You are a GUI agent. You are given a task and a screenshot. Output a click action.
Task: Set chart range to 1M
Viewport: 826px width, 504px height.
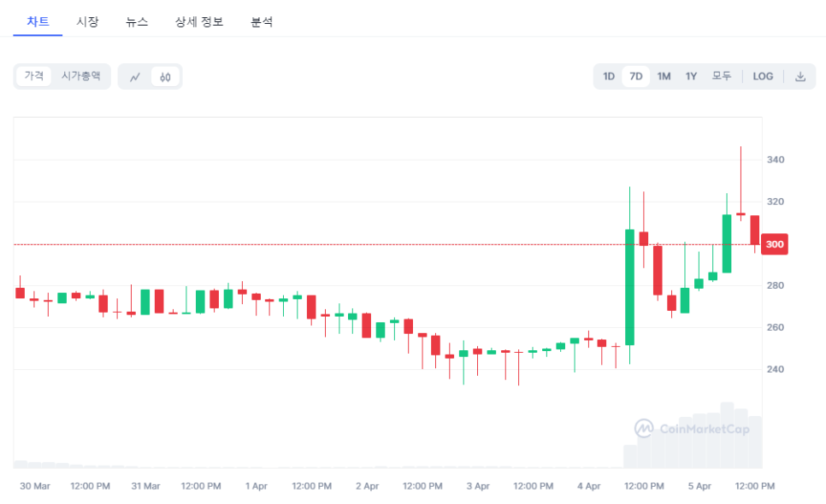point(664,77)
